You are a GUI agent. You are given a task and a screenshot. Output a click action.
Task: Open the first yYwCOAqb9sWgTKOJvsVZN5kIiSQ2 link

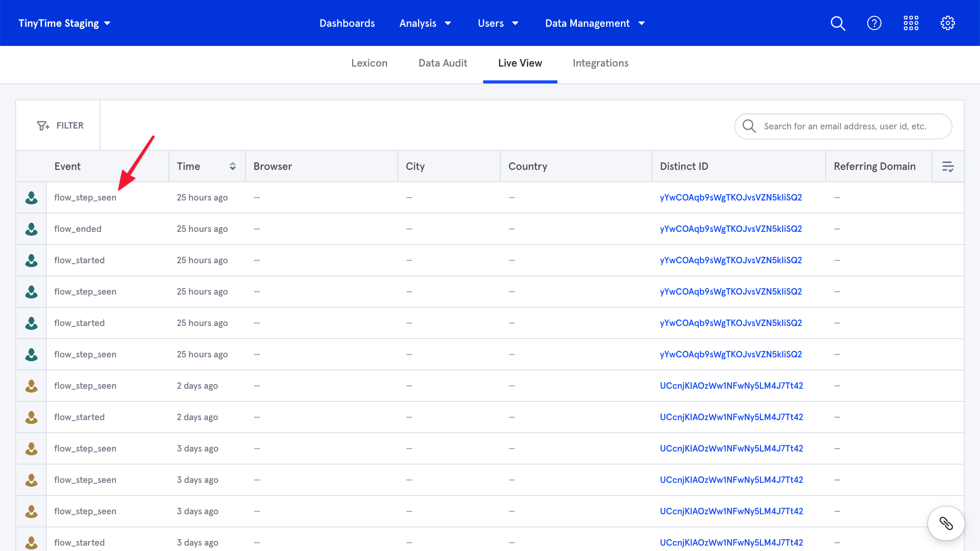pyautogui.click(x=731, y=197)
